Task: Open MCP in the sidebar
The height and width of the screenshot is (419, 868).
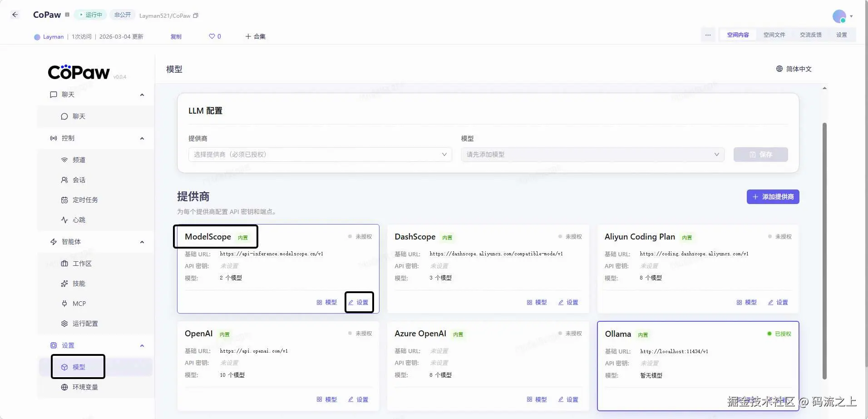Action: point(95,304)
